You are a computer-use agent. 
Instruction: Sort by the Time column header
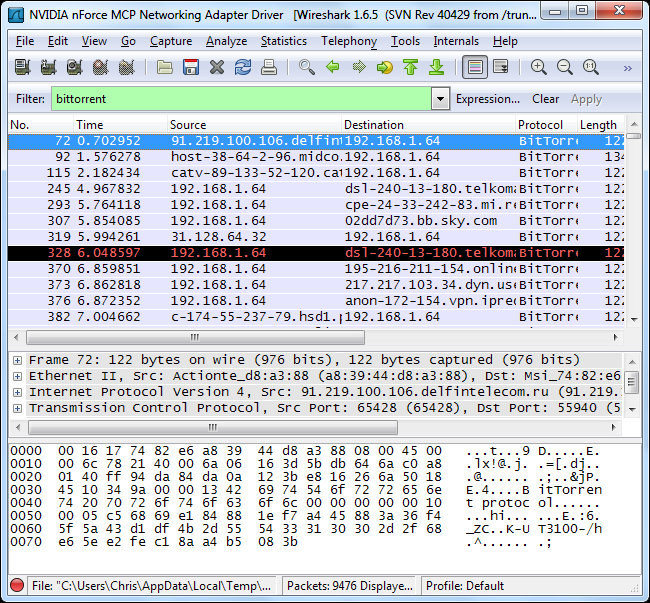coord(120,125)
